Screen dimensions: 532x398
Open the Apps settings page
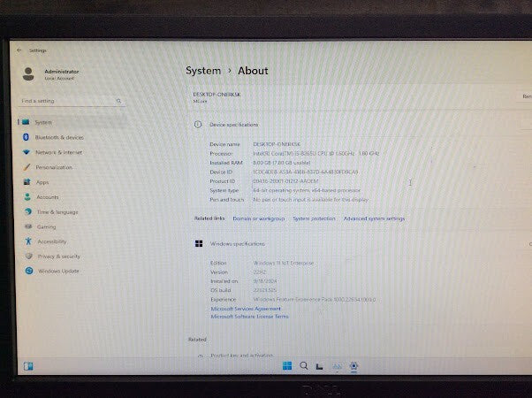click(x=42, y=182)
